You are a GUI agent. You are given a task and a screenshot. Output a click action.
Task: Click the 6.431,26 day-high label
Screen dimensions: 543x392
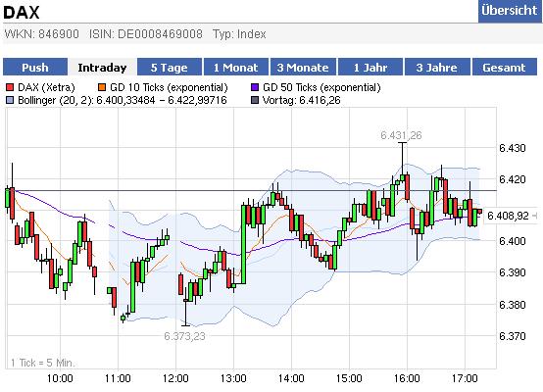(x=401, y=135)
